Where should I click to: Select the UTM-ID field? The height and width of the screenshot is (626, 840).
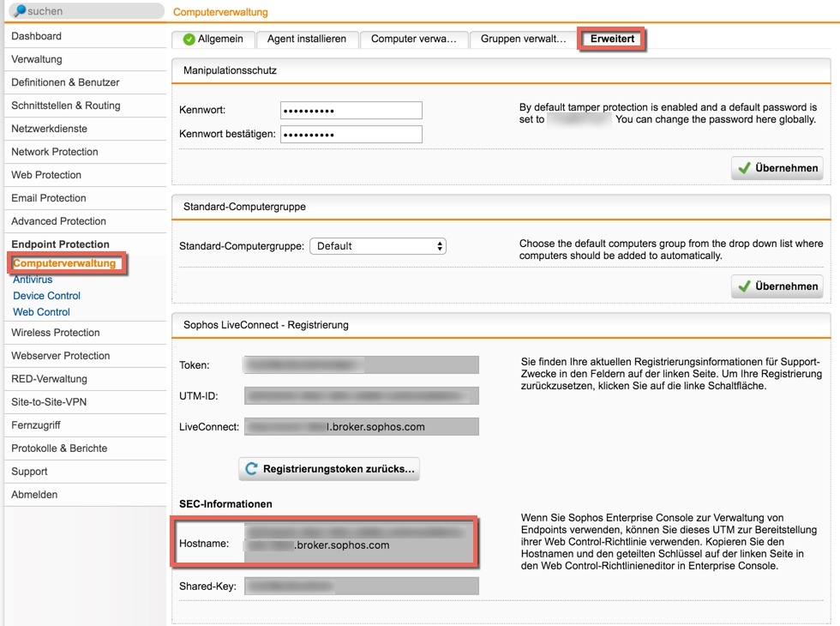click(x=361, y=396)
